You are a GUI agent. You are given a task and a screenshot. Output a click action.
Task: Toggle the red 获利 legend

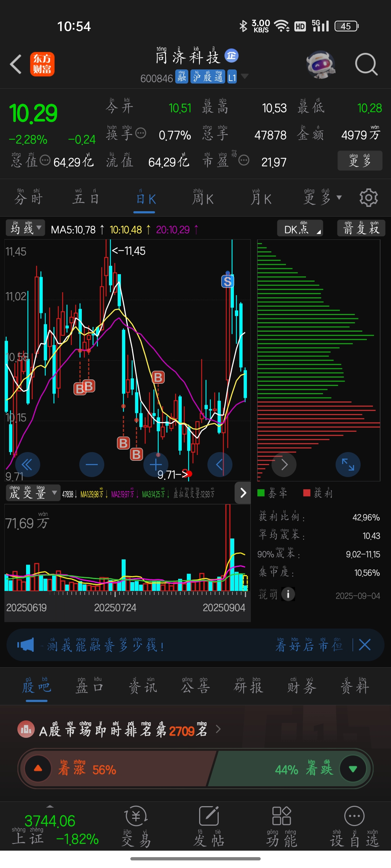click(x=318, y=493)
